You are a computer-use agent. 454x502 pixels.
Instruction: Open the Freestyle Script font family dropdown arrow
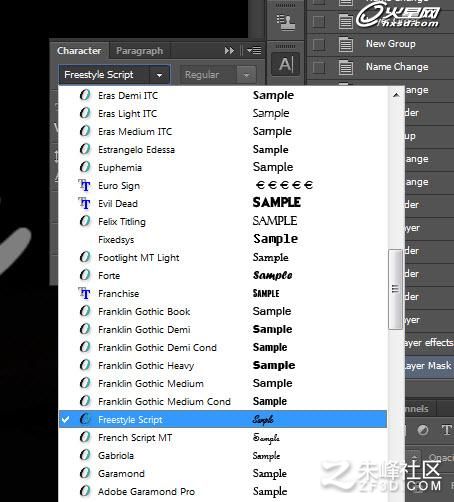[159, 75]
